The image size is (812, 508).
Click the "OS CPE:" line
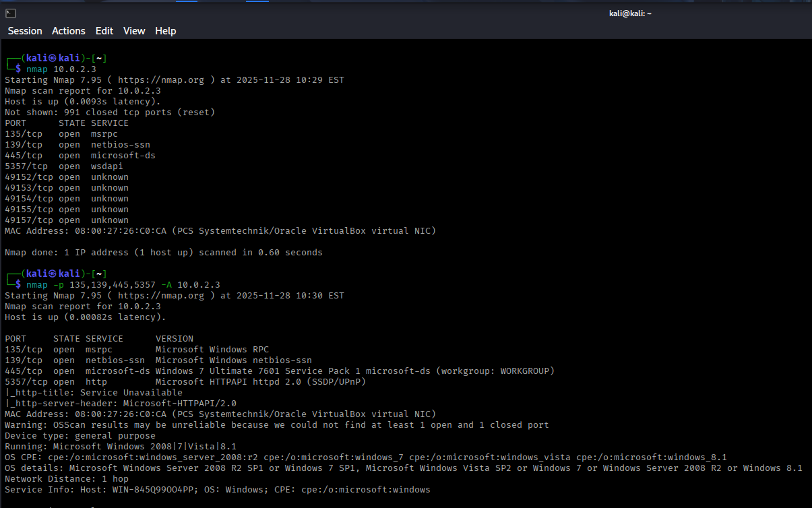[366, 457]
